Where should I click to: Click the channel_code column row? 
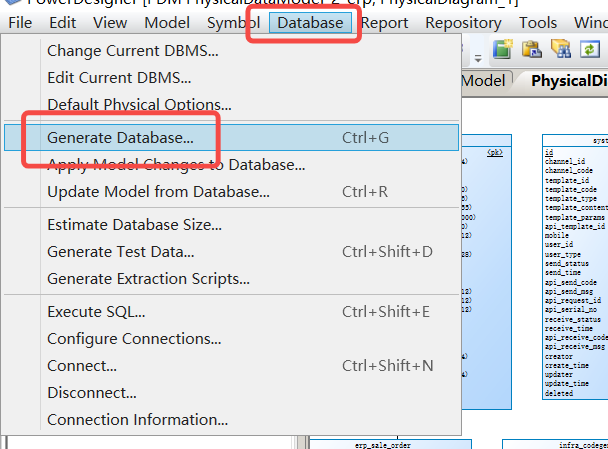coord(568,171)
